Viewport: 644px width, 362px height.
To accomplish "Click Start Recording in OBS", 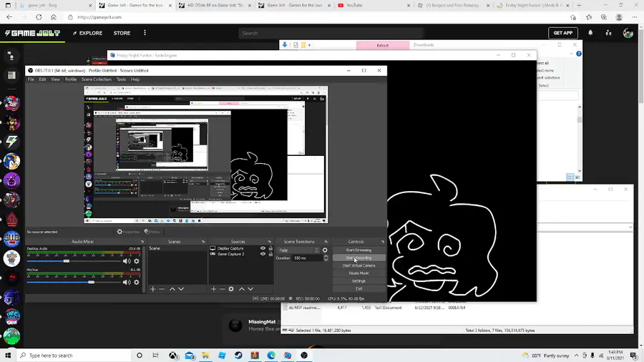I will point(358,258).
